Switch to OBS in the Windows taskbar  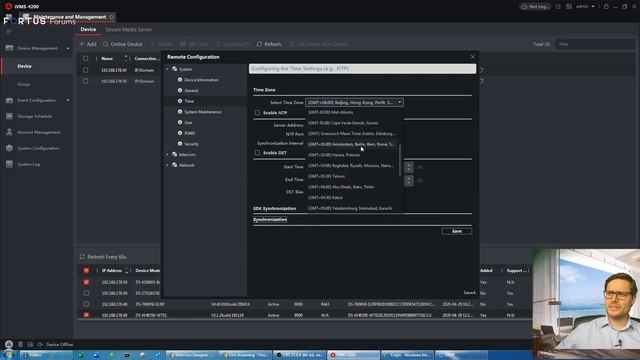point(300,355)
